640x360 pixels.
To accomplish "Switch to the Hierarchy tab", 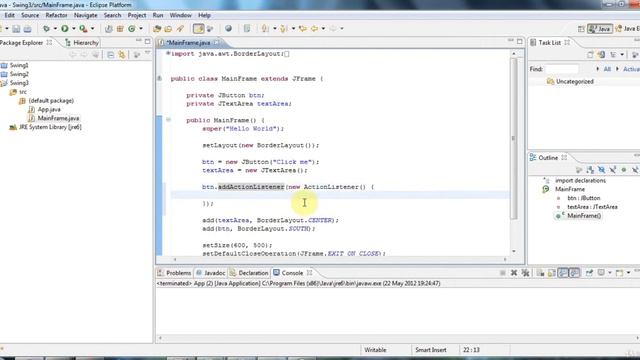I will coord(82,42).
